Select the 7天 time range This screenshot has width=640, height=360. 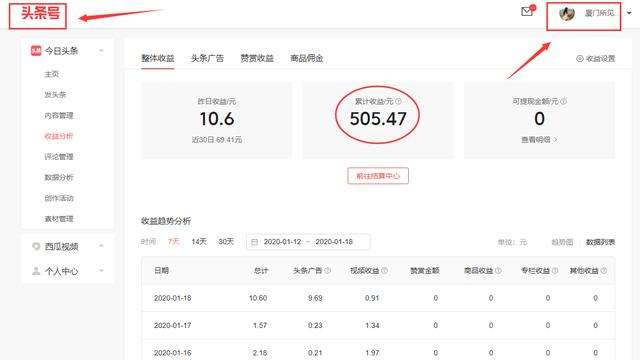173,242
